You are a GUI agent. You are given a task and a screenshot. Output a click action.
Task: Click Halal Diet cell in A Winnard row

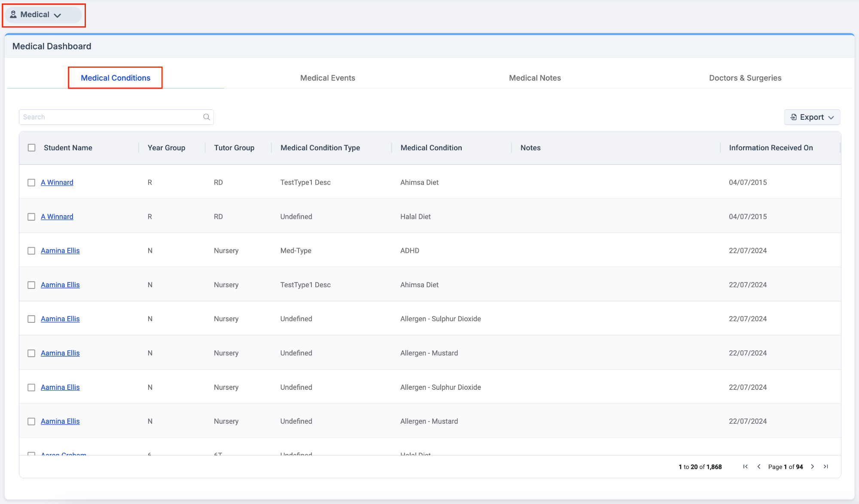pos(415,217)
